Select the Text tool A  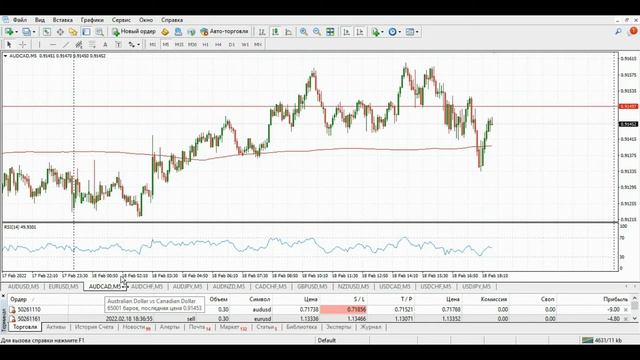(x=105, y=44)
